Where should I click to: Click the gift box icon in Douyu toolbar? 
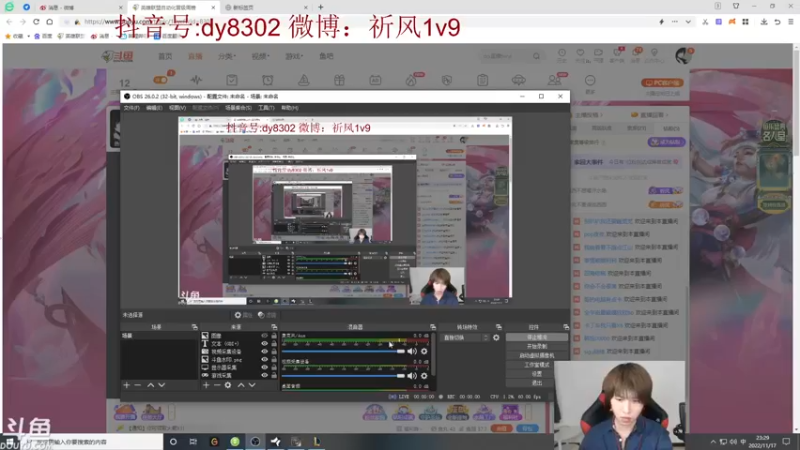coord(339,80)
